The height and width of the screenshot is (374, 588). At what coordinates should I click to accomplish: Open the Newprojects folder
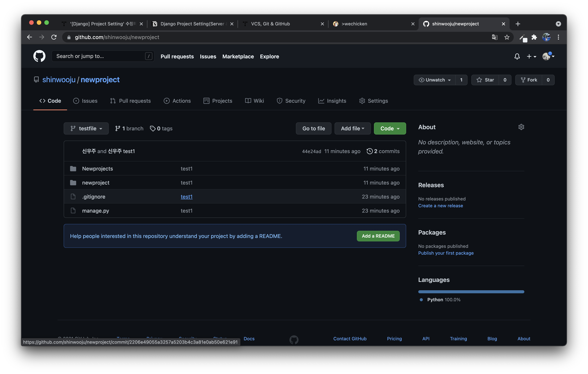97,169
